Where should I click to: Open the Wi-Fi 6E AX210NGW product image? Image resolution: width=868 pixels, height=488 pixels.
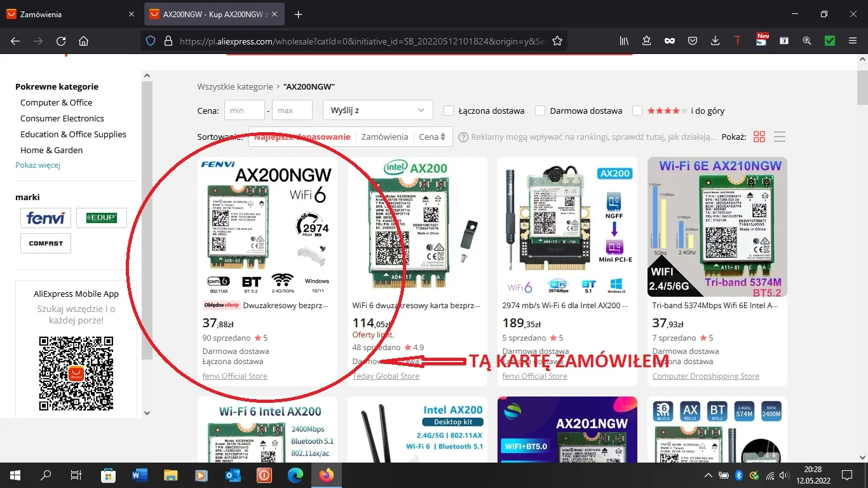pyautogui.click(x=717, y=227)
